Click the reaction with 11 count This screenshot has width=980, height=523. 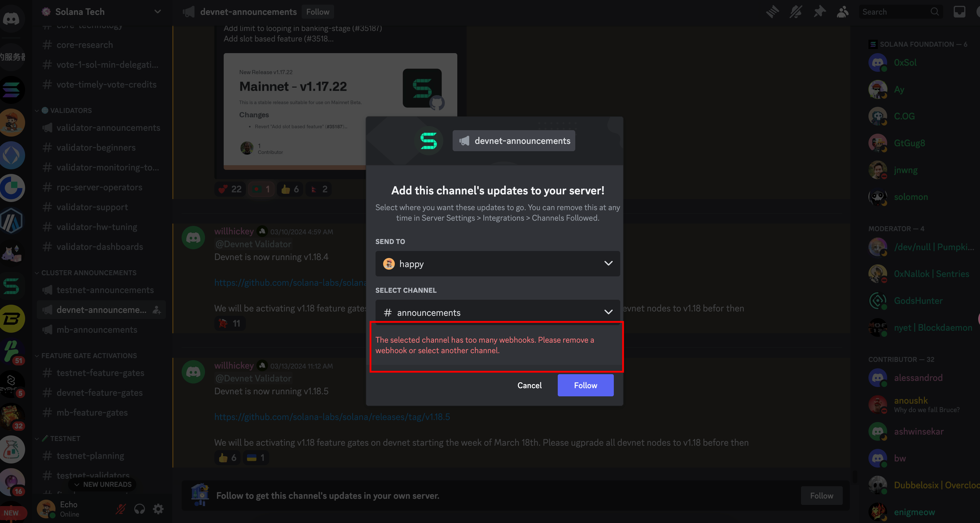click(x=230, y=323)
